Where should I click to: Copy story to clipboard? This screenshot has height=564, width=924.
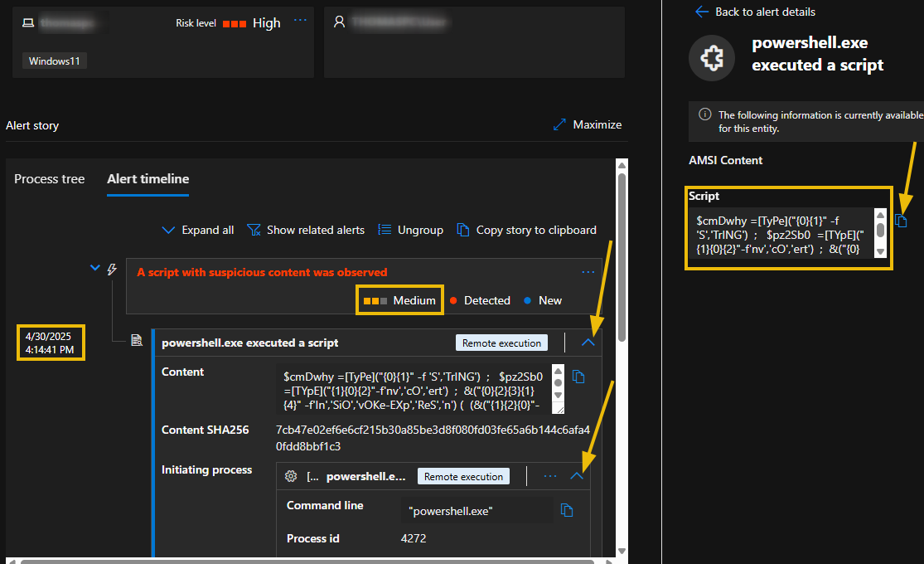pos(526,230)
